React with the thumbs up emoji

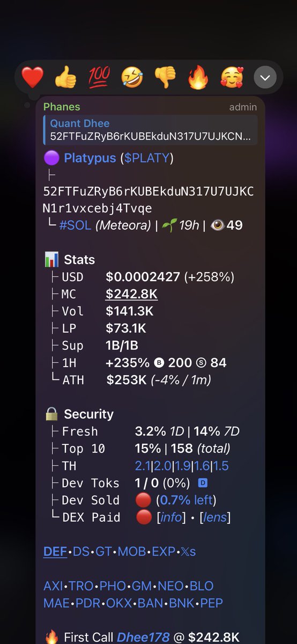tap(66, 78)
